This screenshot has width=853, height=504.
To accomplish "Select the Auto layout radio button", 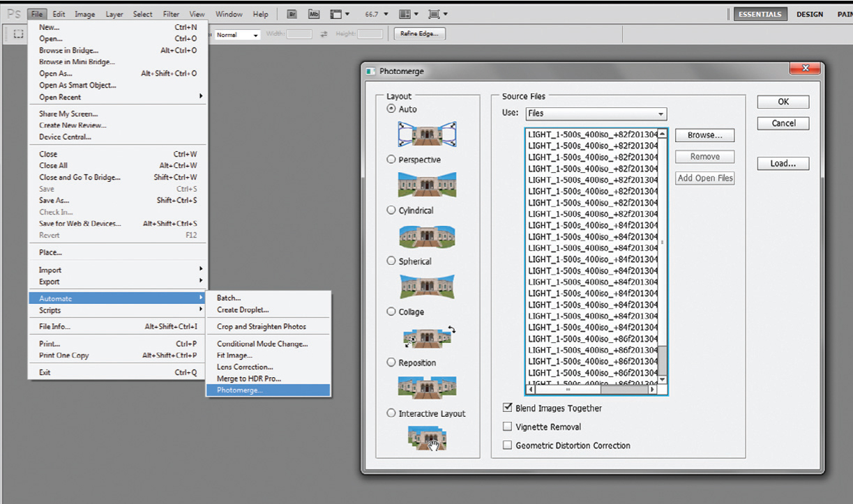I will pos(391,109).
